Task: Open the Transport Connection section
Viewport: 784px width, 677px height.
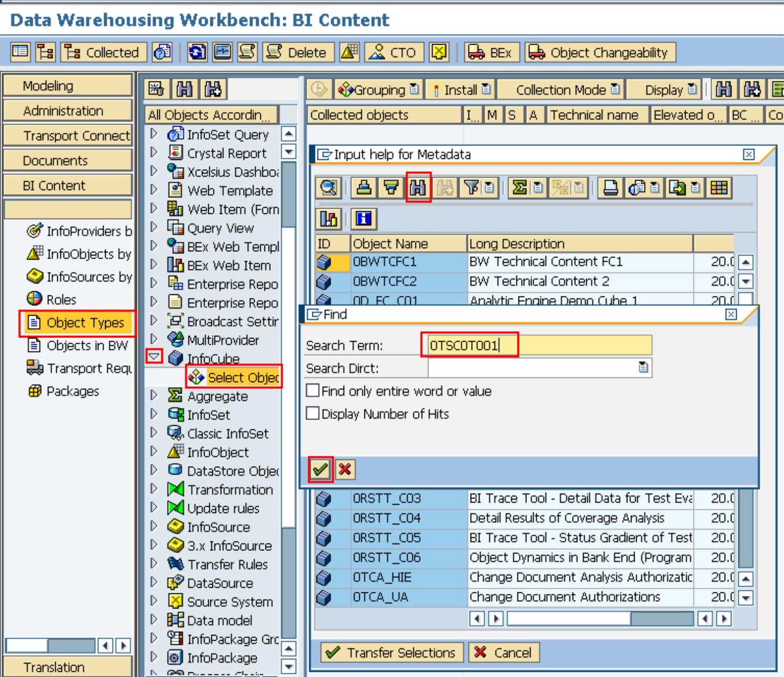Action: click(x=67, y=136)
